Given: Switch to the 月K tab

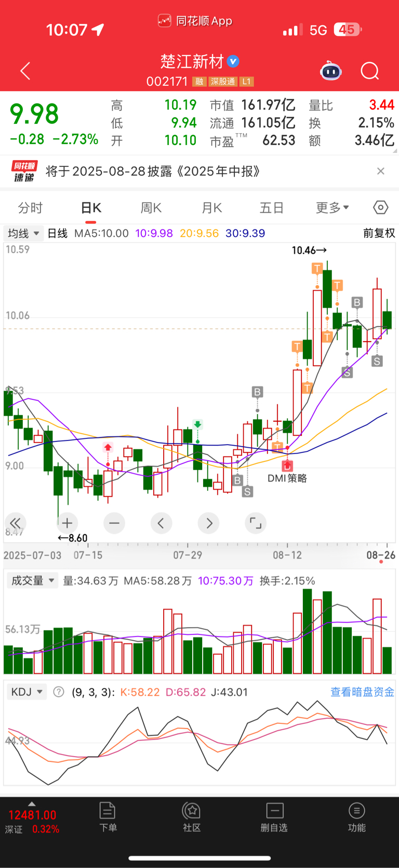Looking at the screenshot, I should tap(211, 208).
